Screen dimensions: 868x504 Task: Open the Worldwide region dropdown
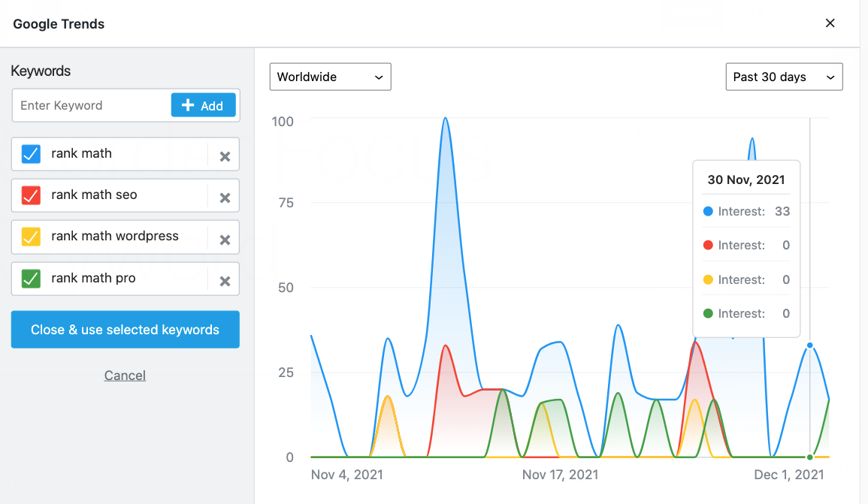(331, 77)
